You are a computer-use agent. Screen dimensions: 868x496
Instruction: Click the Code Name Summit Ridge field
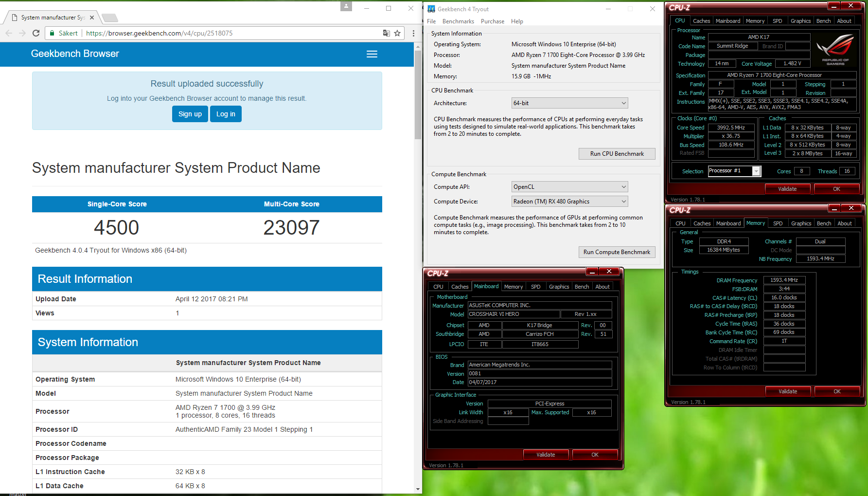[732, 46]
